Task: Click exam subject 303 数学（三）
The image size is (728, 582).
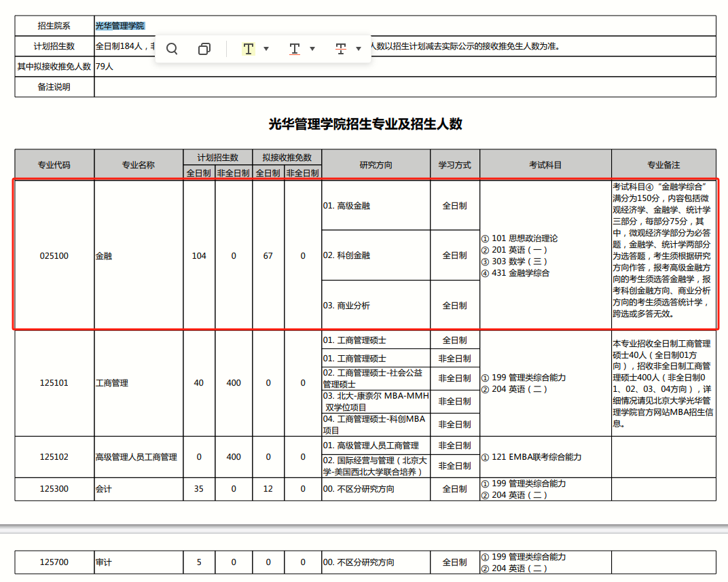Action: [515, 261]
